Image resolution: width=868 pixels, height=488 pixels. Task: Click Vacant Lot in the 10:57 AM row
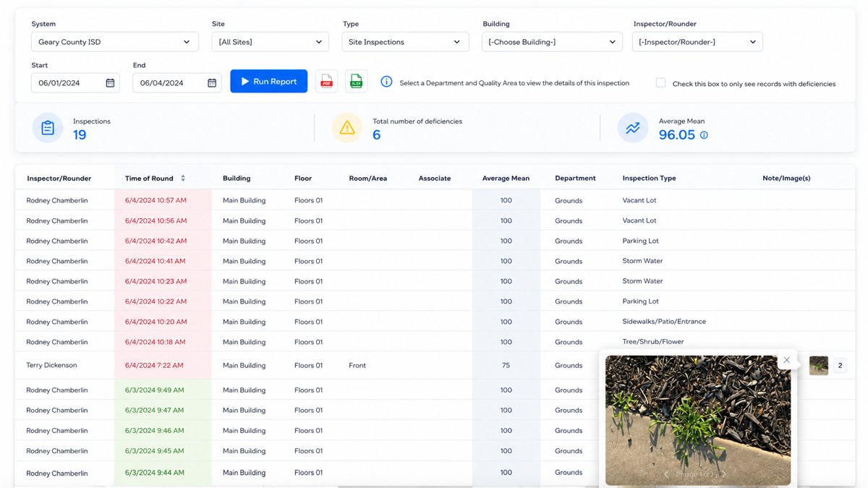click(639, 200)
